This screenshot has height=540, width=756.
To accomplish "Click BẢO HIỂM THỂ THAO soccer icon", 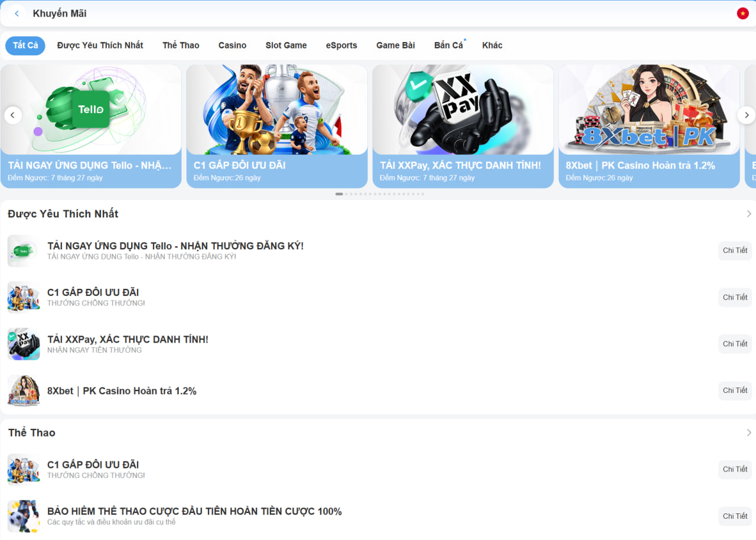I will (x=24, y=516).
